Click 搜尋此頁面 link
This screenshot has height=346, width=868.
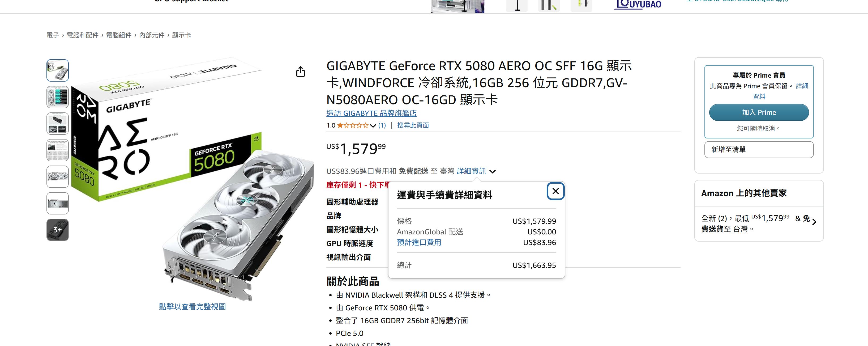click(413, 125)
